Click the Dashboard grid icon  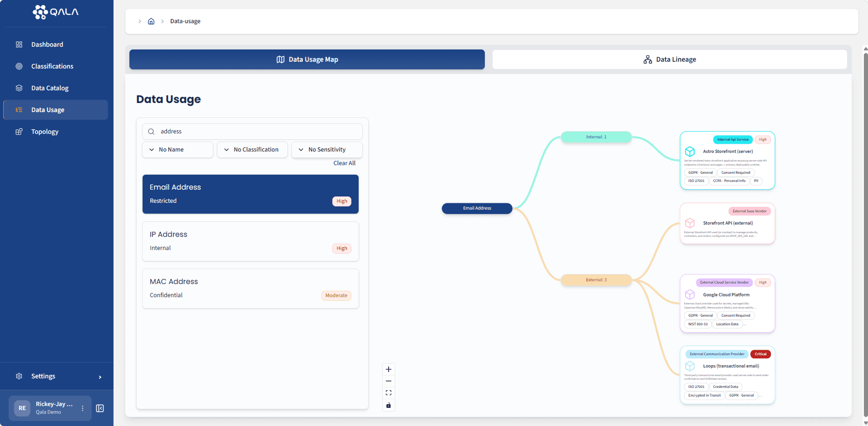19,44
